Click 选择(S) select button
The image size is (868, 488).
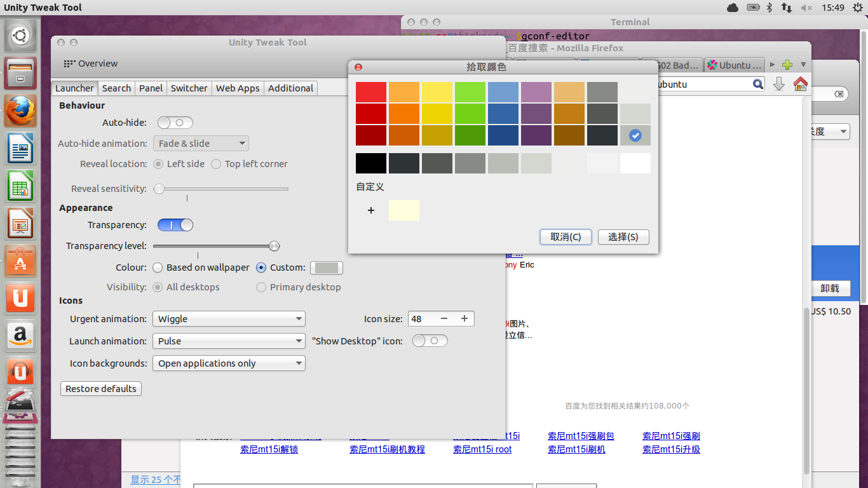point(623,237)
